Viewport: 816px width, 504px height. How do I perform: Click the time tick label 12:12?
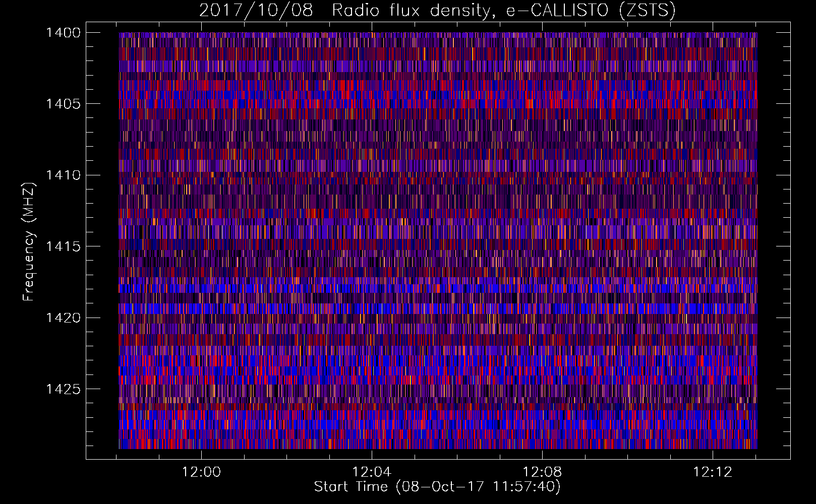tap(713, 472)
